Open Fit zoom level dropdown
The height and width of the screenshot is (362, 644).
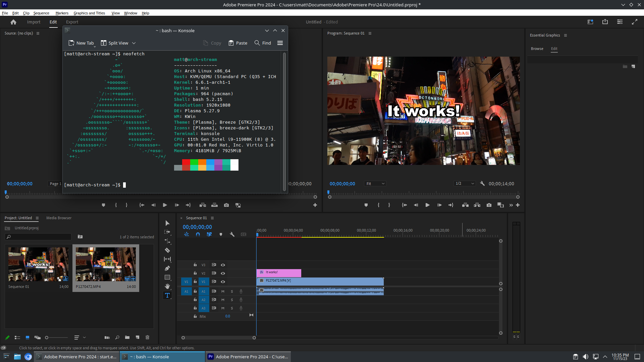click(x=375, y=184)
